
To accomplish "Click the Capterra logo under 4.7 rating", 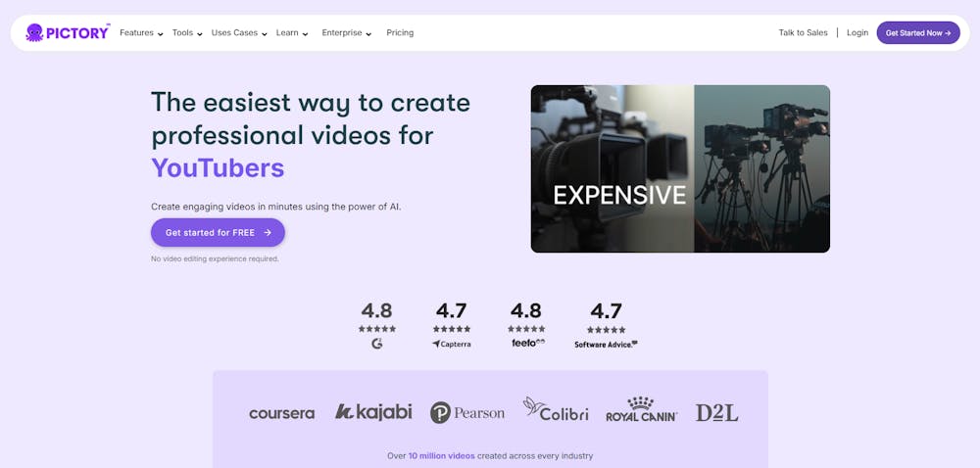I will click(451, 344).
